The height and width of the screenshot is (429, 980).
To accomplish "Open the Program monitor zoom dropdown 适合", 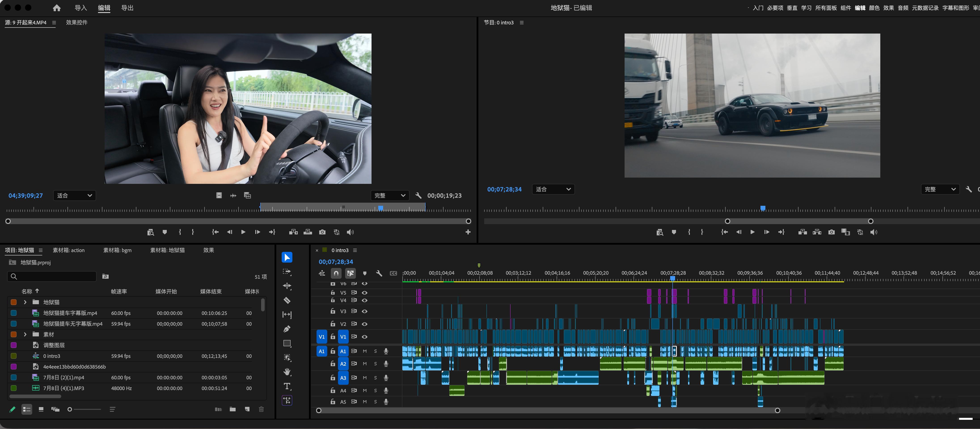I will click(553, 189).
